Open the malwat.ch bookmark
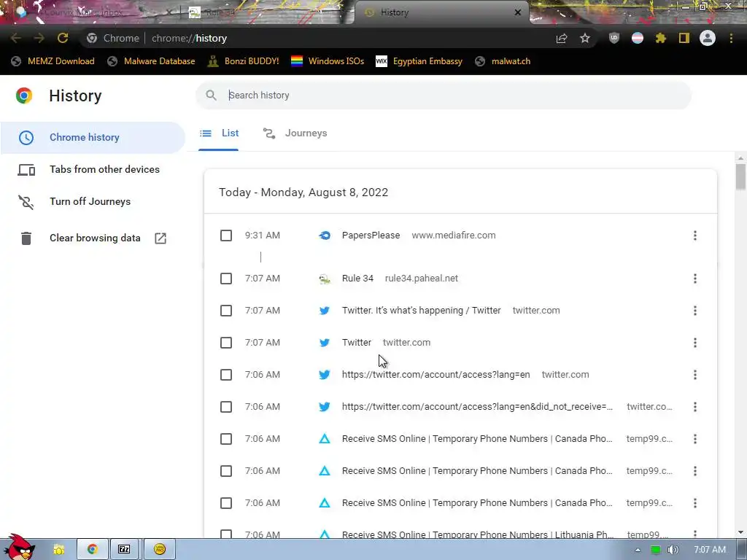Image resolution: width=747 pixels, height=560 pixels. click(503, 61)
